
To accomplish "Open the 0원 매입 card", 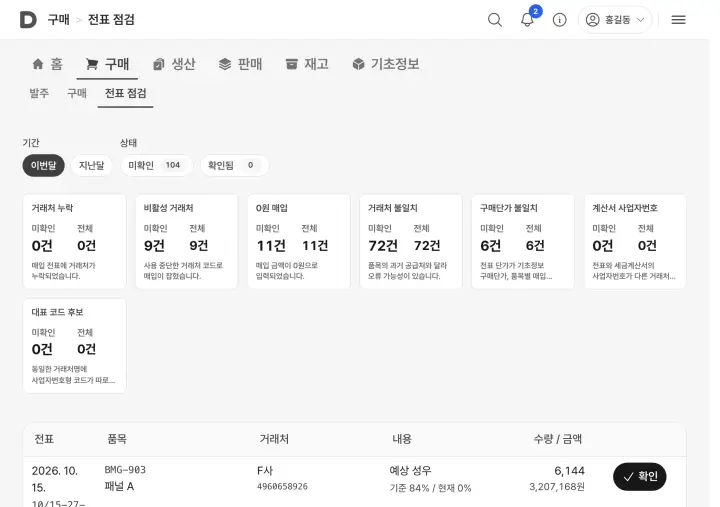I will 299,242.
